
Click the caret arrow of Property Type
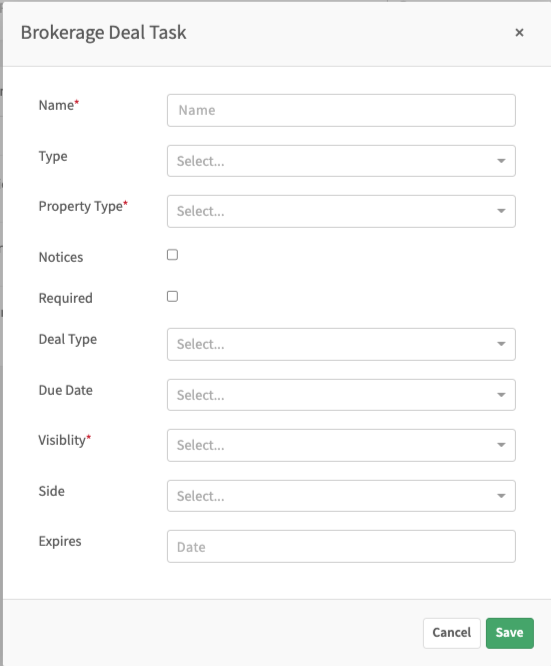(x=501, y=211)
